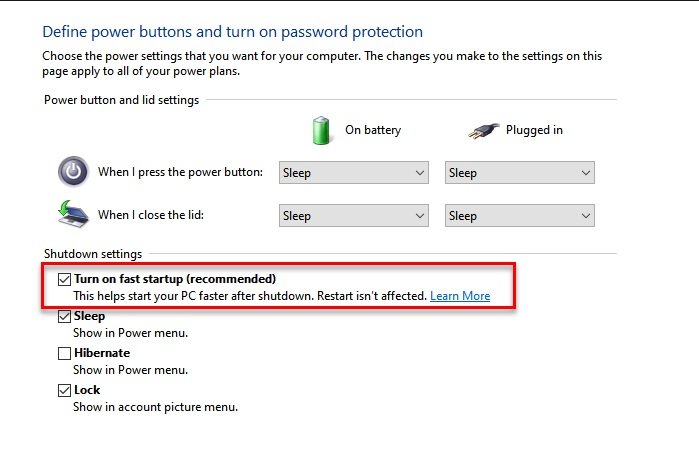Click the Hibernate option label
Screen dimensions: 699x450
coord(102,353)
